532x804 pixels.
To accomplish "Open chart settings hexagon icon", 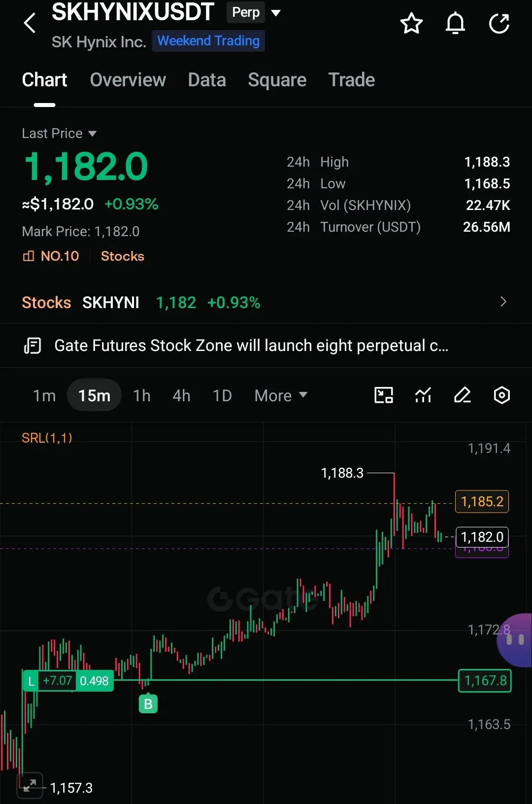I will coord(501,395).
